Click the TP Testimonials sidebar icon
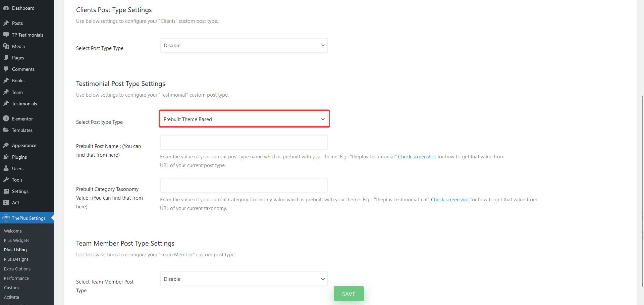Image resolution: width=644 pixels, height=305 pixels. click(6, 35)
